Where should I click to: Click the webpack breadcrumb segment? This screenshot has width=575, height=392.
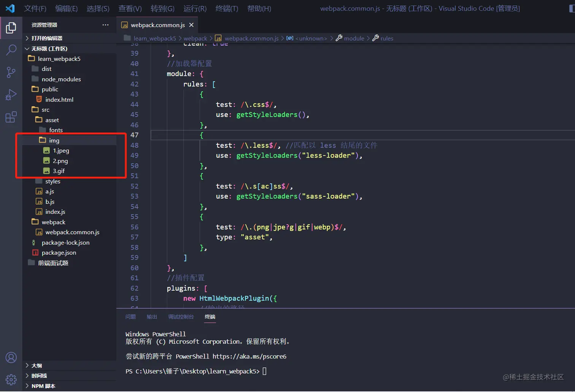195,38
